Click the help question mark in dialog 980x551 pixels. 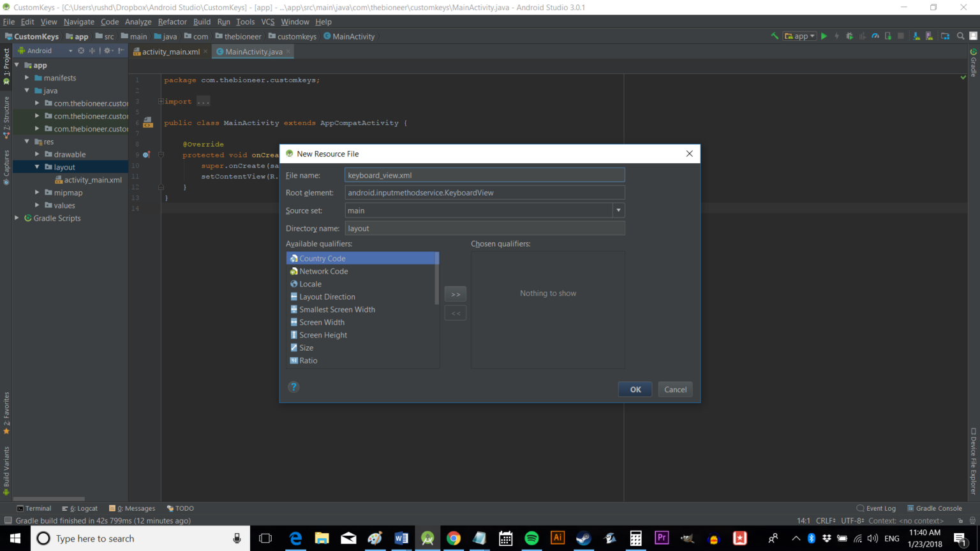[293, 387]
